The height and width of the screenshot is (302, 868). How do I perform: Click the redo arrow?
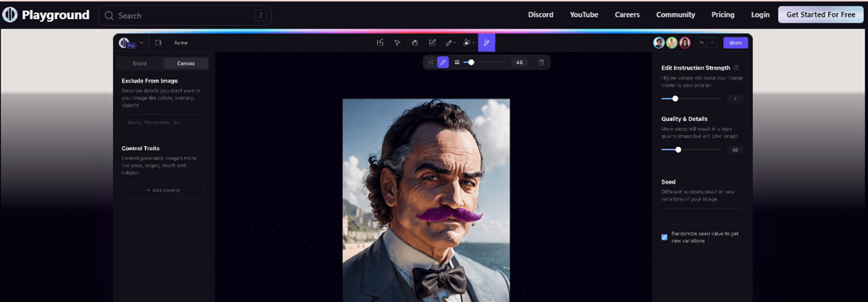point(712,43)
